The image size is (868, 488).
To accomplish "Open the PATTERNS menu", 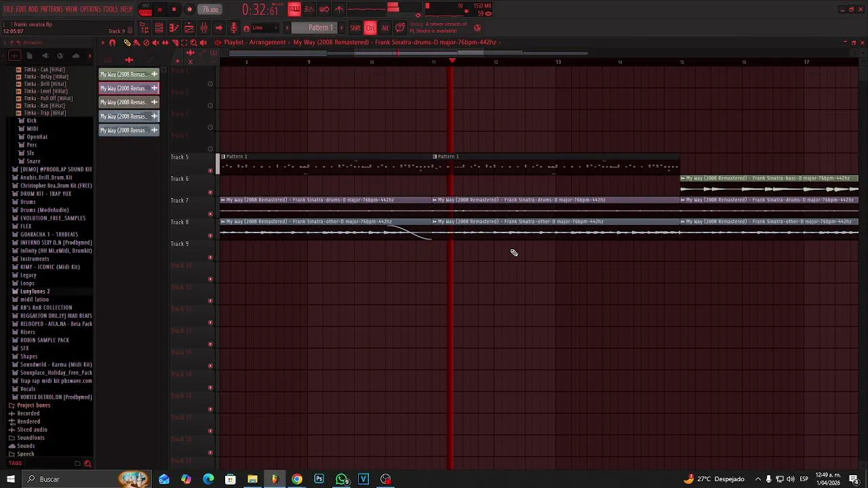I will [52, 9].
